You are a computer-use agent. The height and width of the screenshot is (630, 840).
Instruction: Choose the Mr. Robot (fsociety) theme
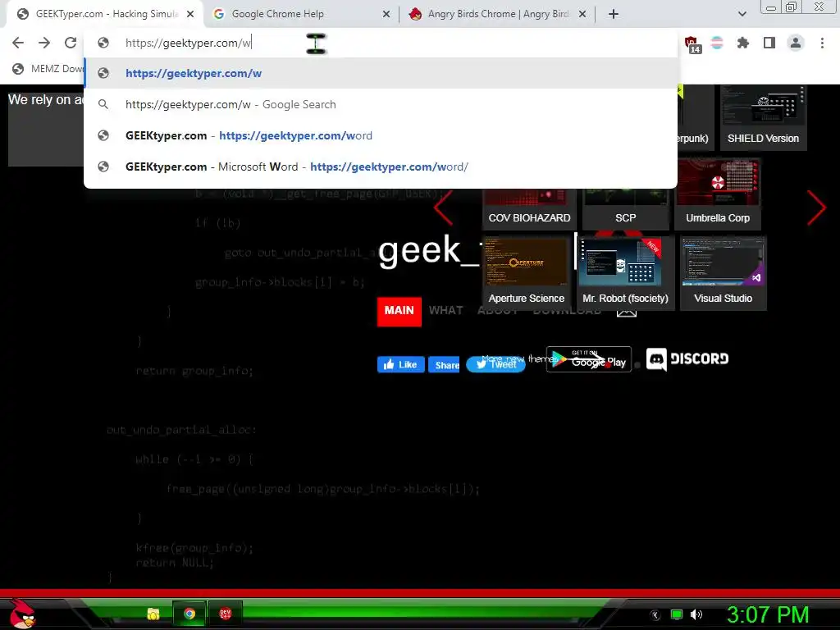(x=625, y=272)
